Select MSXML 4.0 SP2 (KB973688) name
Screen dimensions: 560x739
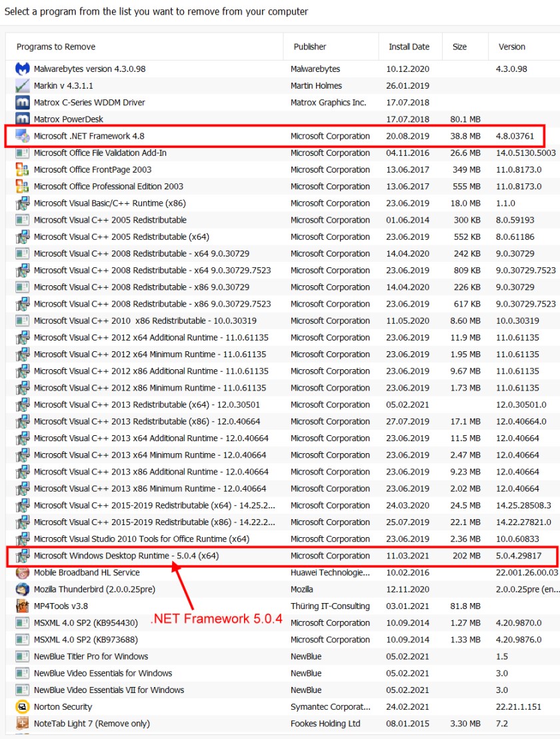[86, 640]
